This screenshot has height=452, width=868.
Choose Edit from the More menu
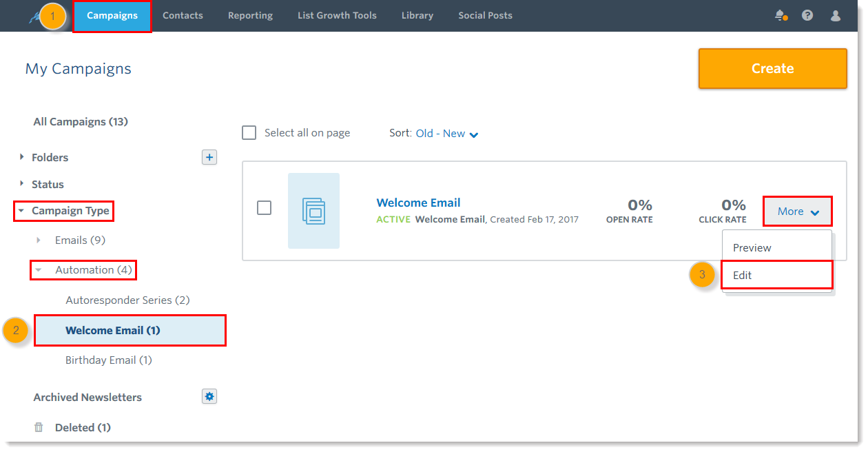[777, 275]
